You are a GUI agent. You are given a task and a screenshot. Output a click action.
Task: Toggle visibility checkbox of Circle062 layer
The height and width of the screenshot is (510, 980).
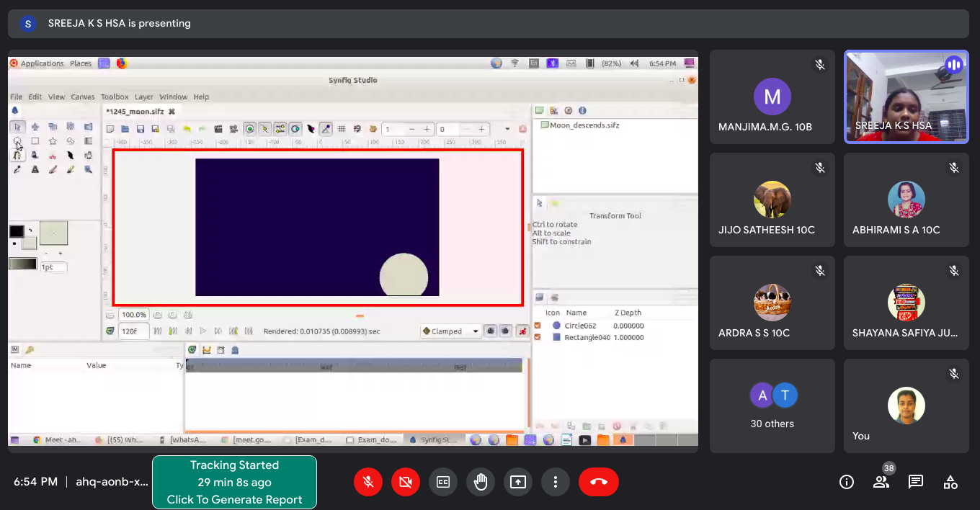pos(538,326)
